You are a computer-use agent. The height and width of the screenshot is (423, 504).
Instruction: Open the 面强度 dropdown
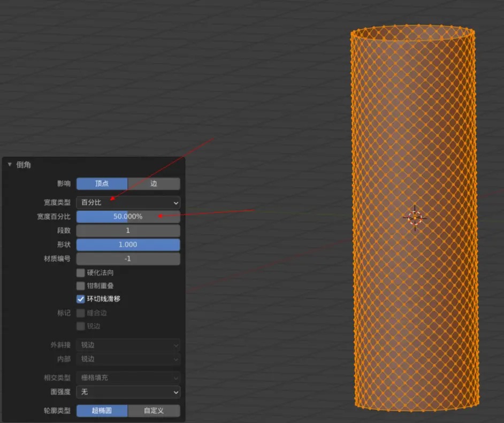128,392
